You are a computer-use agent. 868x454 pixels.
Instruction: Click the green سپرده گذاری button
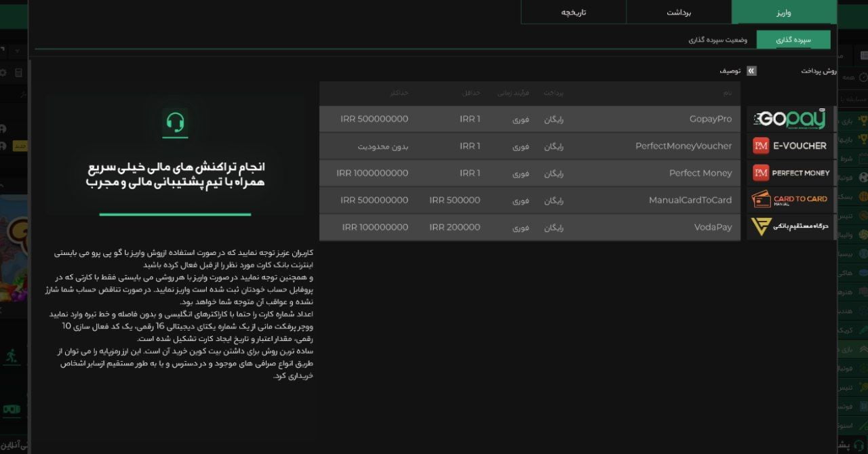tap(793, 39)
